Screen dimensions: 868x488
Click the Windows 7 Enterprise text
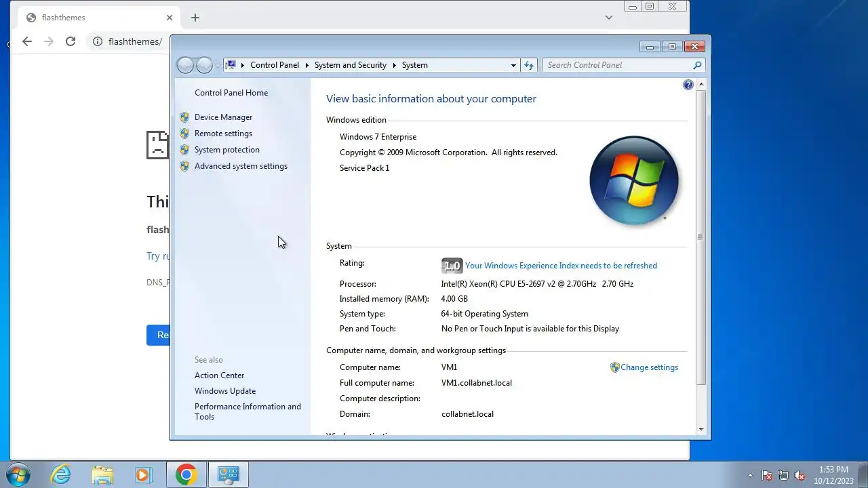[378, 137]
